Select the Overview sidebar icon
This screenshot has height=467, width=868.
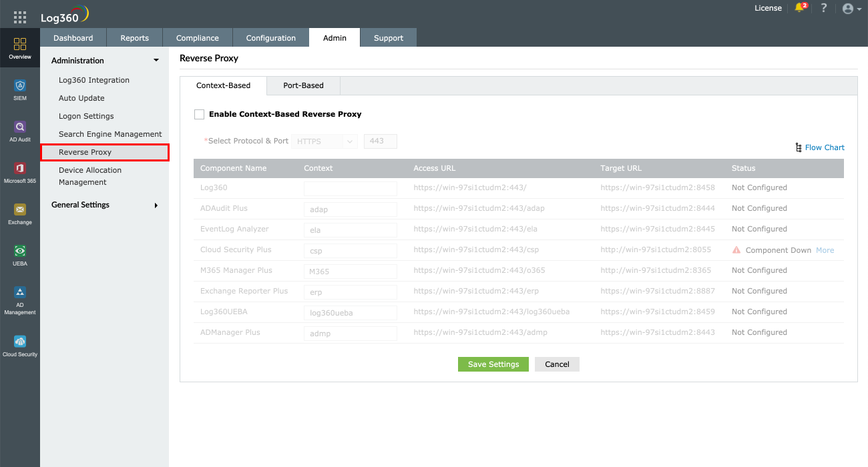pyautogui.click(x=20, y=49)
